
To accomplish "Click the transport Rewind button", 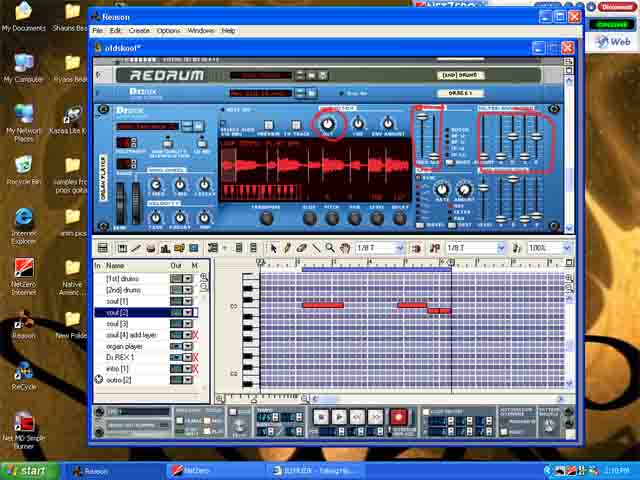I will click(358, 417).
